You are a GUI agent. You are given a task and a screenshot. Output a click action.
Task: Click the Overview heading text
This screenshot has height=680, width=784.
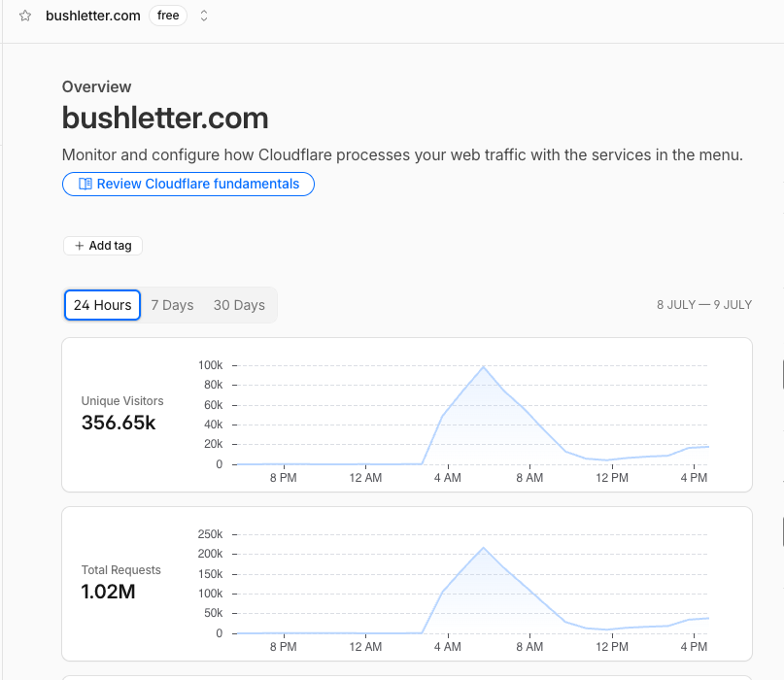point(96,87)
